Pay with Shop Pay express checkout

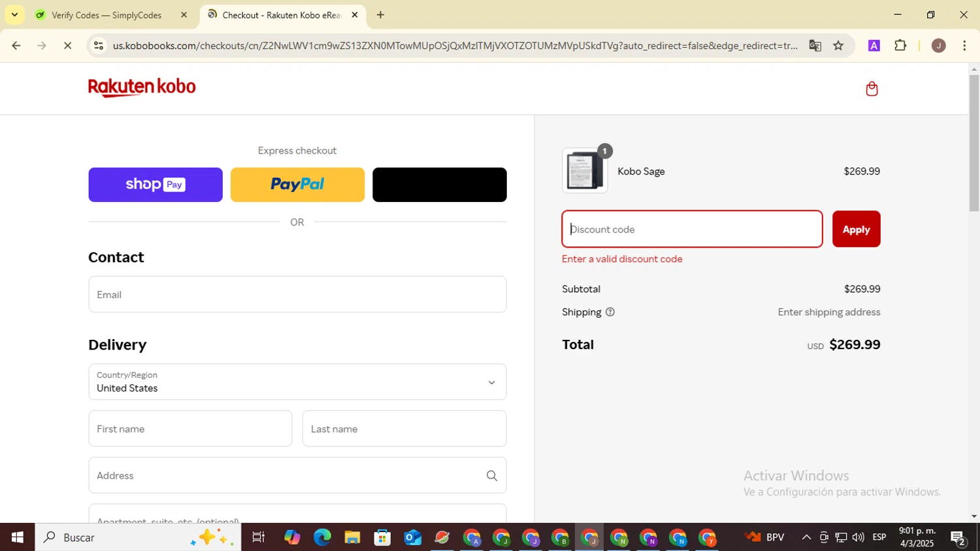pos(155,184)
